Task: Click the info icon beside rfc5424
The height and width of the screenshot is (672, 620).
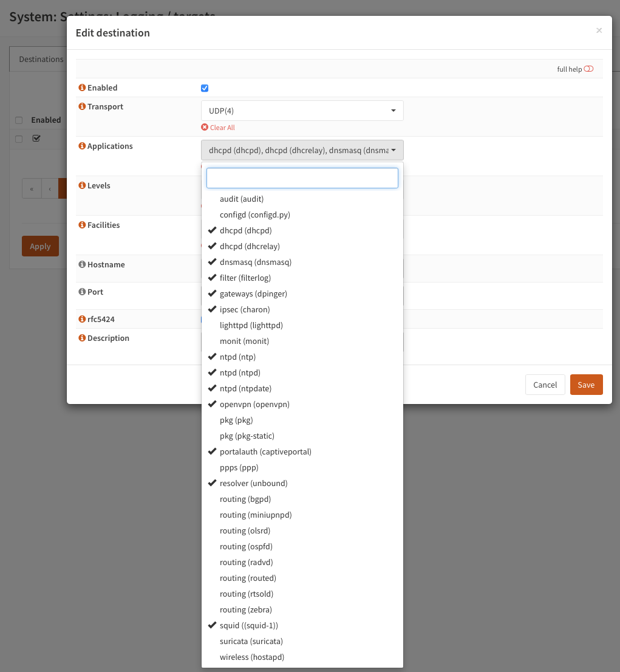Action: [x=82, y=319]
